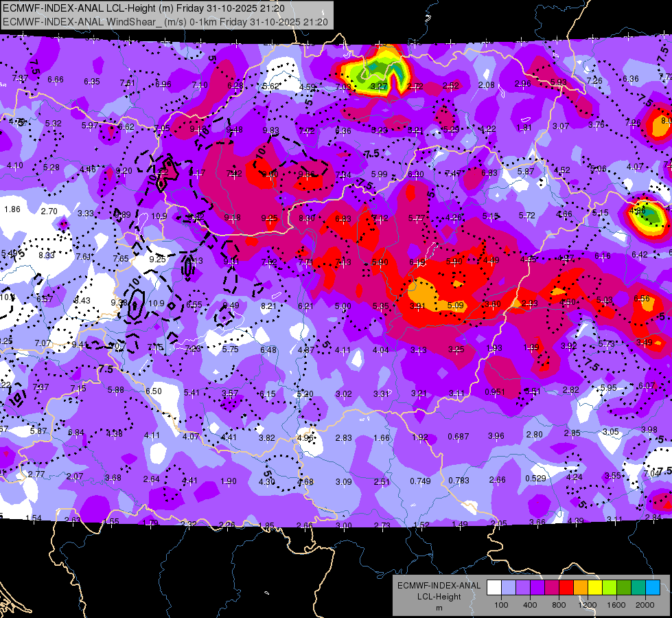Viewport: 672px width, 618px height.
Task: Click the wind shear value 0.951
Action: pyautogui.click(x=495, y=392)
